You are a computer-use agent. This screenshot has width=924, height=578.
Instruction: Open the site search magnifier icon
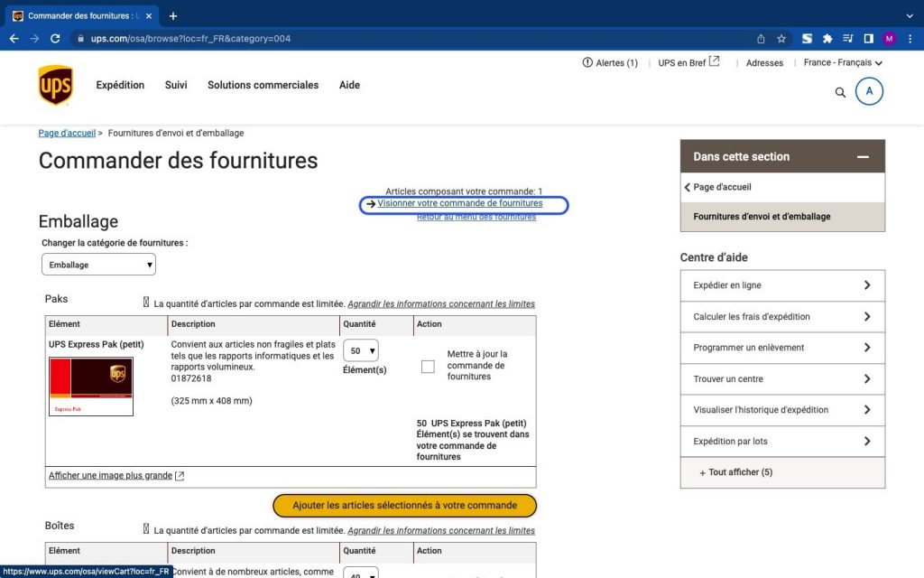[x=840, y=92]
